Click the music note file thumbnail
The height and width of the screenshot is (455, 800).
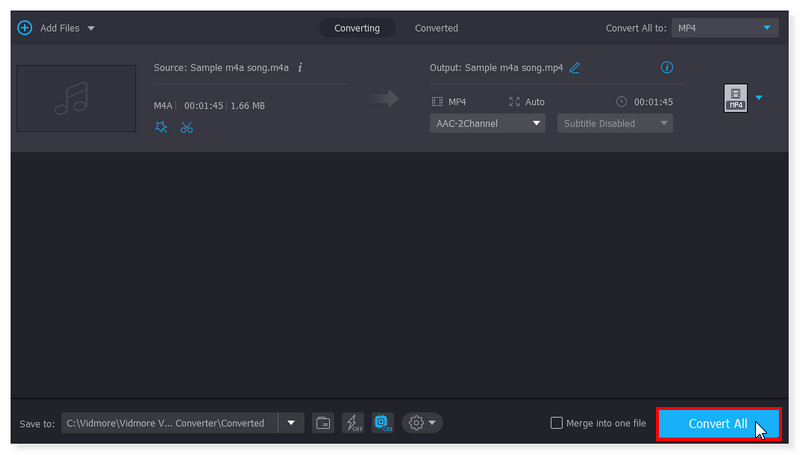pyautogui.click(x=76, y=98)
